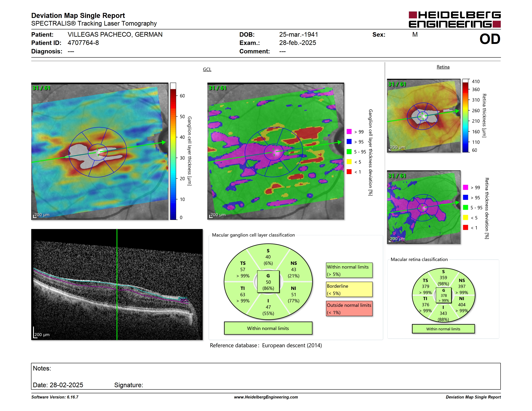Click the underlined GCL heading
Image resolution: width=532 pixels, height=411 pixels.
207,69
